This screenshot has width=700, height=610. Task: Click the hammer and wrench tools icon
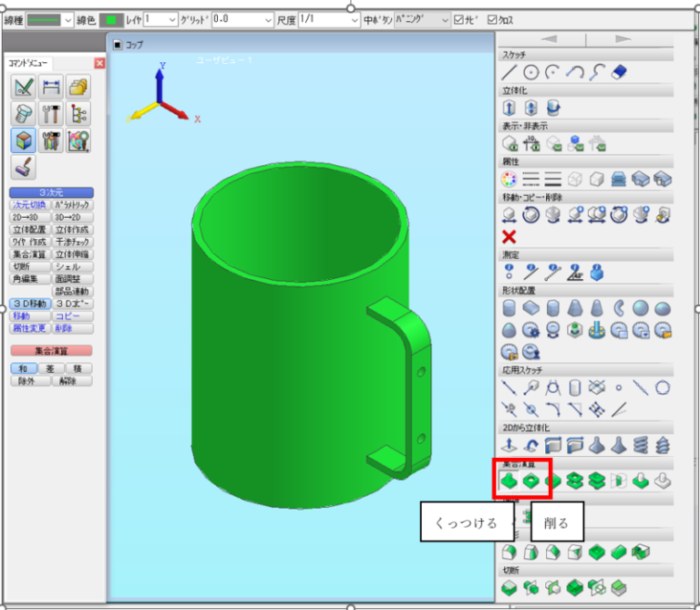point(51,114)
